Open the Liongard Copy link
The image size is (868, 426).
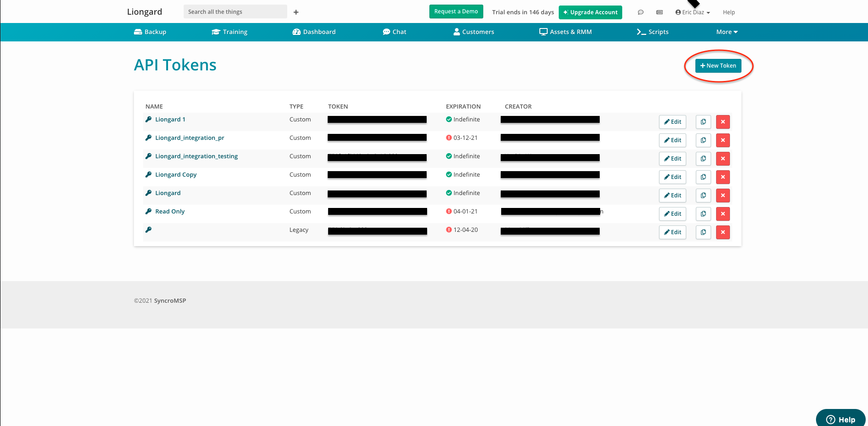click(176, 174)
